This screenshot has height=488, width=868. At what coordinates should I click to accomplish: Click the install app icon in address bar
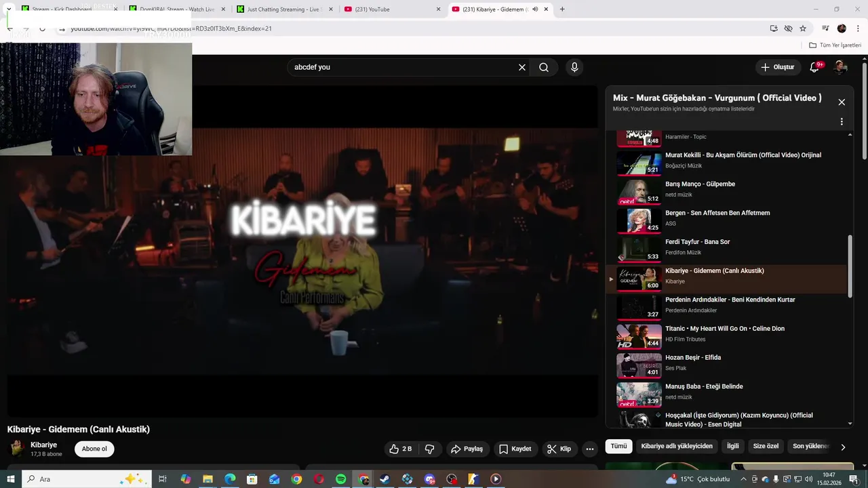point(774,28)
